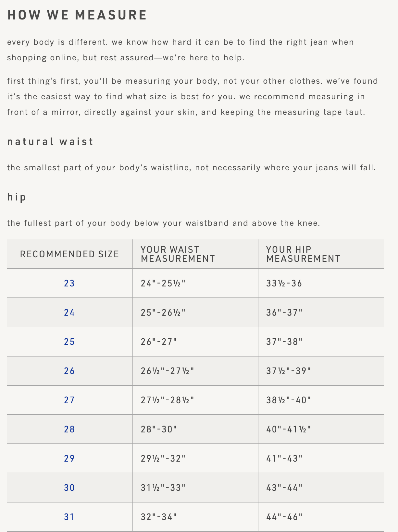Viewport: 398px width, 532px height.
Task: Click the Your Waist Measurement column header
Action: pos(178,254)
